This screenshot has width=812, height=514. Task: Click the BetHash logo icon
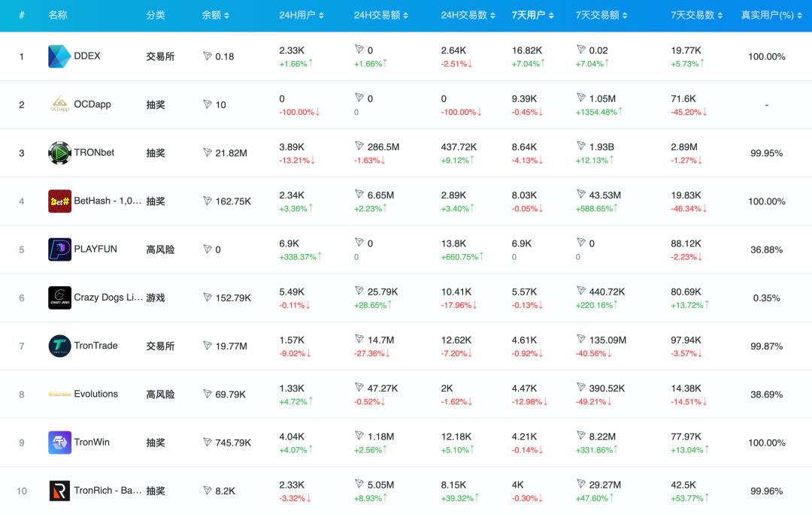click(x=59, y=201)
